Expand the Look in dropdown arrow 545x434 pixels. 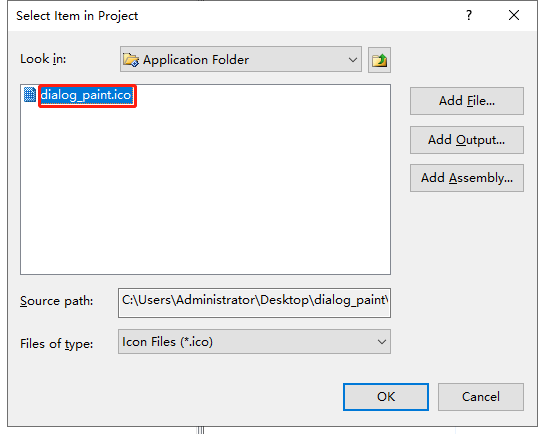point(352,60)
